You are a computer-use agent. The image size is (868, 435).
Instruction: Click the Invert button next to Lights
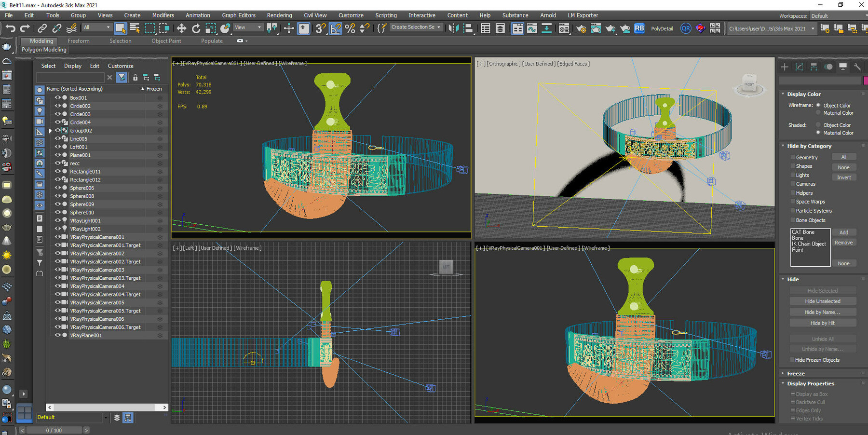(844, 177)
